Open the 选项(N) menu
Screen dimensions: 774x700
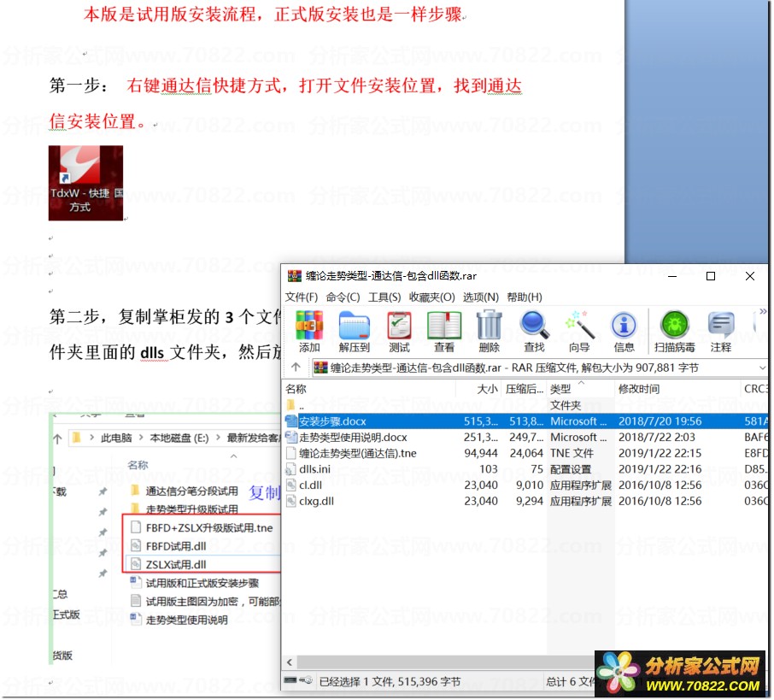[480, 297]
